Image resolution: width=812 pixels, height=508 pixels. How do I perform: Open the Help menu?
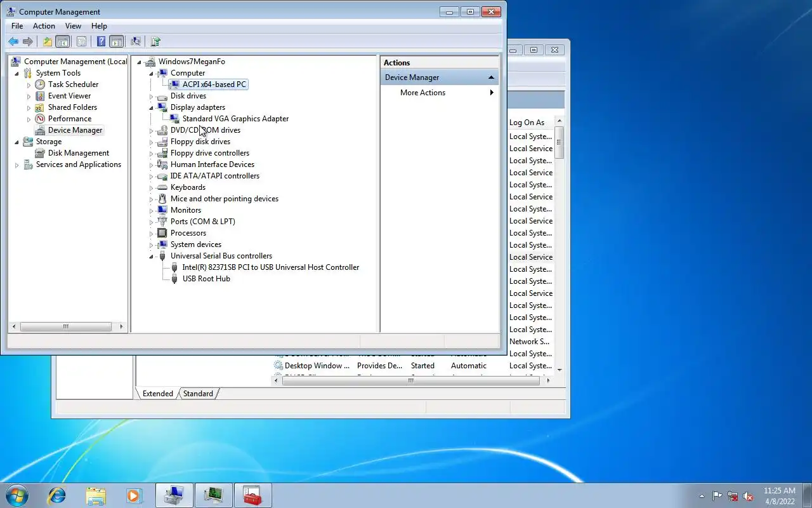(x=99, y=26)
